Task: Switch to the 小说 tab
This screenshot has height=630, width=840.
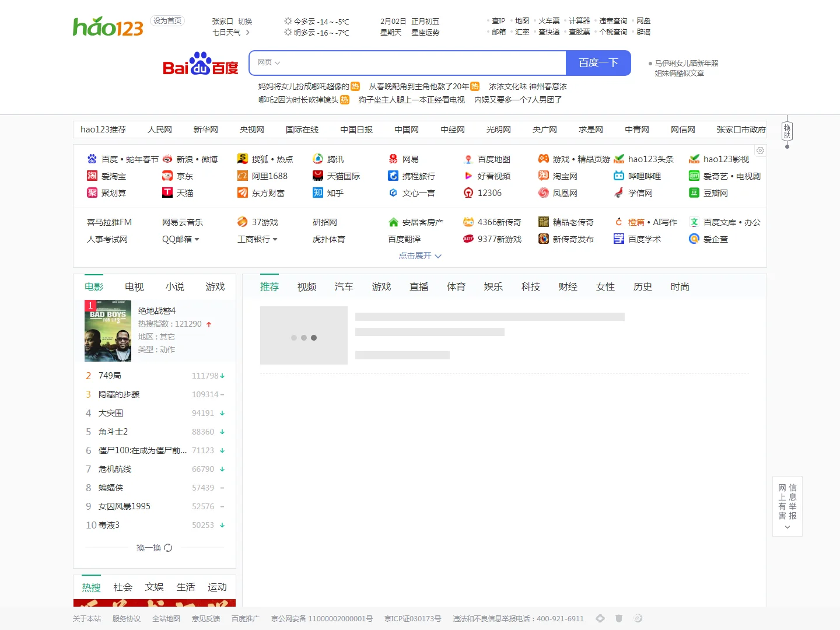Action: click(175, 286)
